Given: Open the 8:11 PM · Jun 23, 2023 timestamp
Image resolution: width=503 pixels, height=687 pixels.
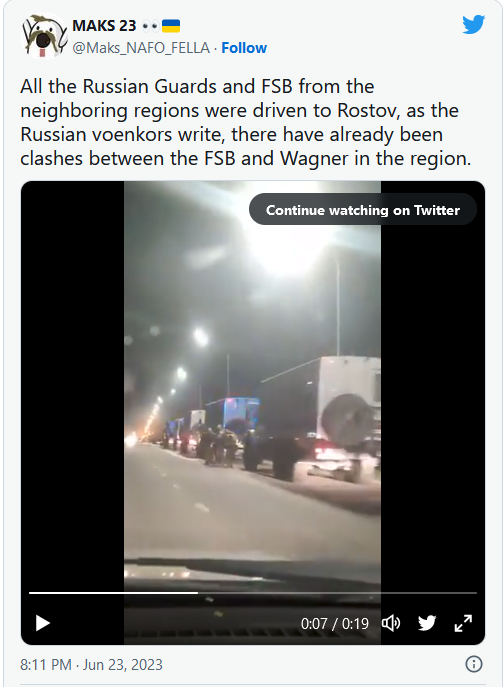Looking at the screenshot, I should [x=92, y=665].
